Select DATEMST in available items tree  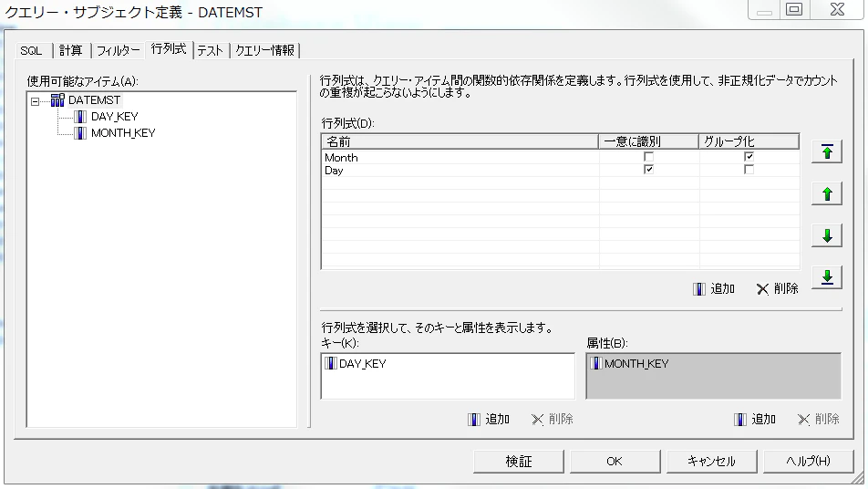[x=94, y=100]
